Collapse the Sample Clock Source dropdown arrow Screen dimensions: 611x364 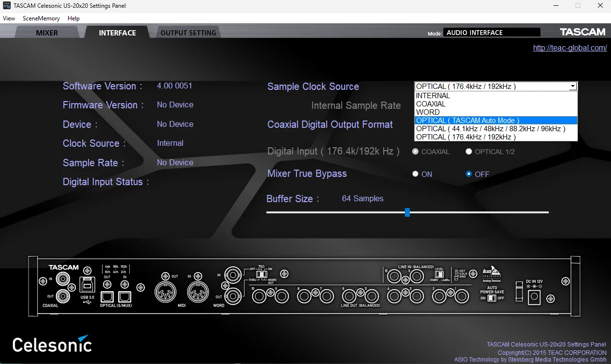(573, 87)
